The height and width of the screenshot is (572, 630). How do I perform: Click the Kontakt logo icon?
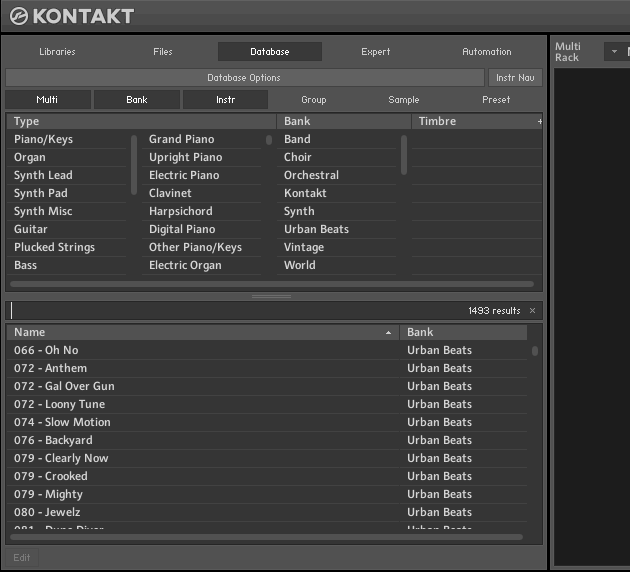pos(18,16)
